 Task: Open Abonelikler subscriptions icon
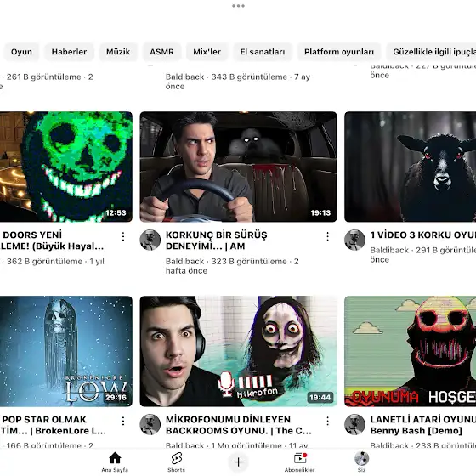click(x=300, y=458)
